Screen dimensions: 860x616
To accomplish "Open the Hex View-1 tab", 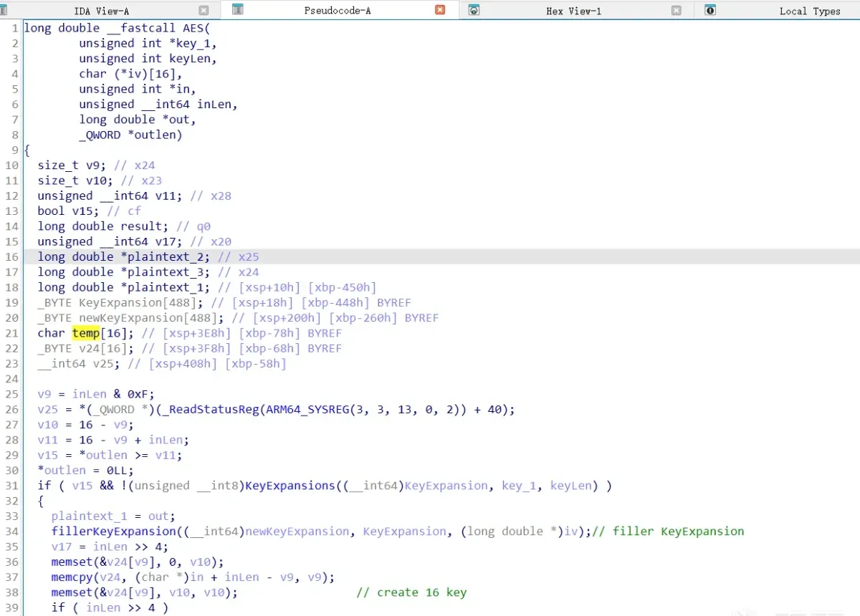I will click(x=573, y=11).
